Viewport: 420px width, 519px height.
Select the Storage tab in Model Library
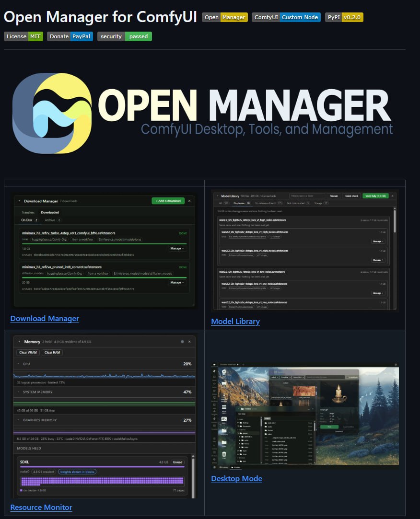pos(321,203)
